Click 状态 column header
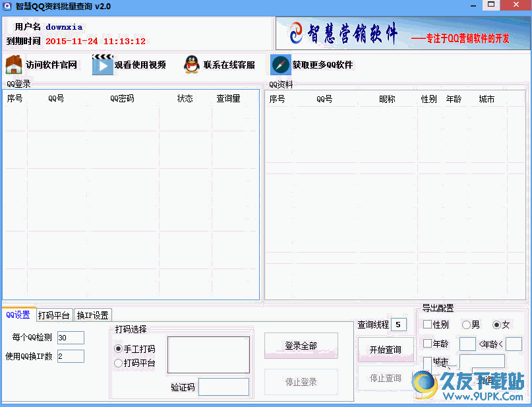 [185, 98]
